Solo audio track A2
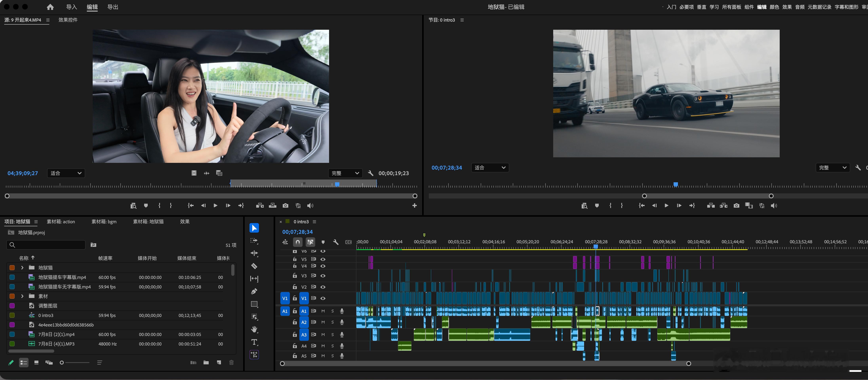This screenshot has width=868, height=380. [x=333, y=322]
